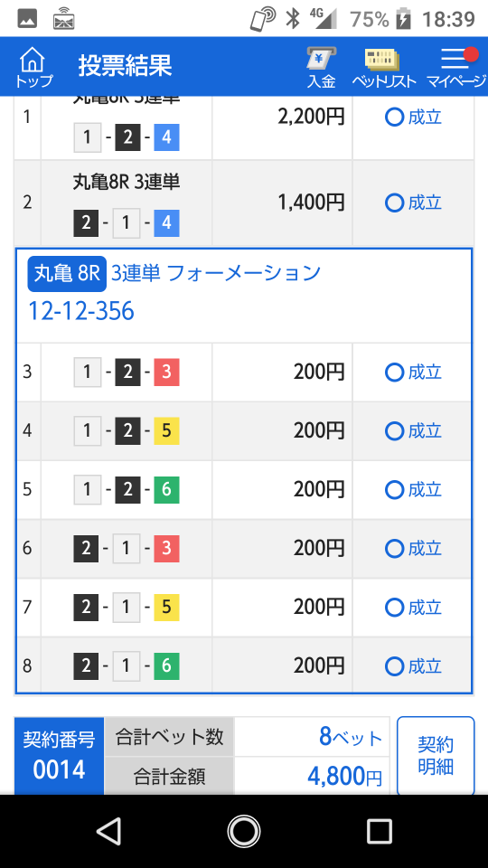Tap the 成立 circle for 2-1-6 bet
The height and width of the screenshot is (868, 488).
394,666
